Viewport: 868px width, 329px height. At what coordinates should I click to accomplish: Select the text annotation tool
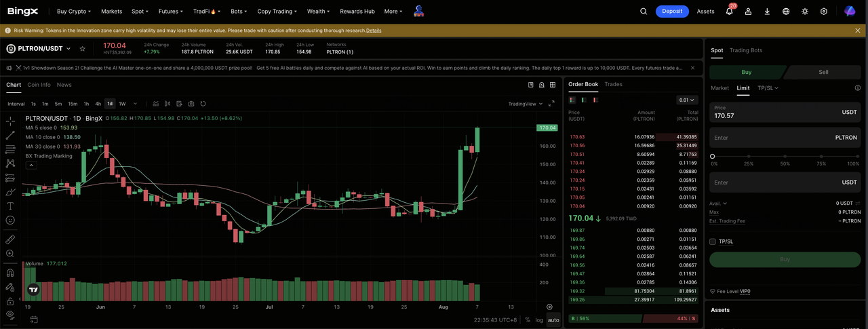point(10,206)
